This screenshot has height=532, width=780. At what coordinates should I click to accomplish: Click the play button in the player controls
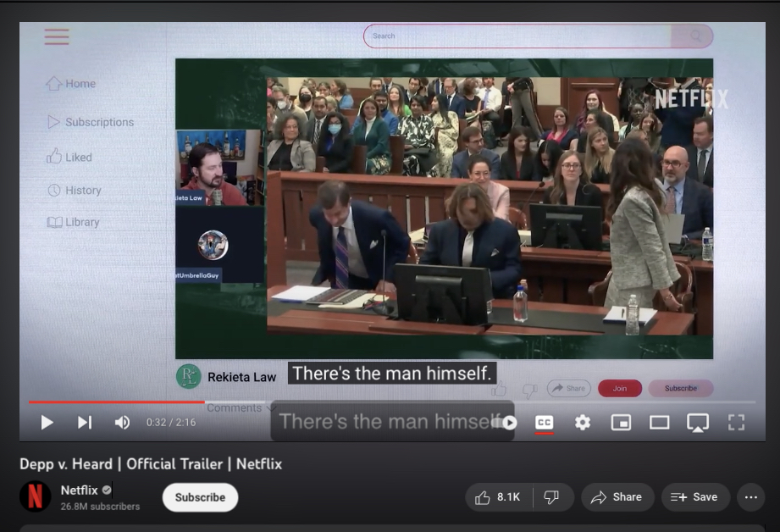click(x=47, y=423)
